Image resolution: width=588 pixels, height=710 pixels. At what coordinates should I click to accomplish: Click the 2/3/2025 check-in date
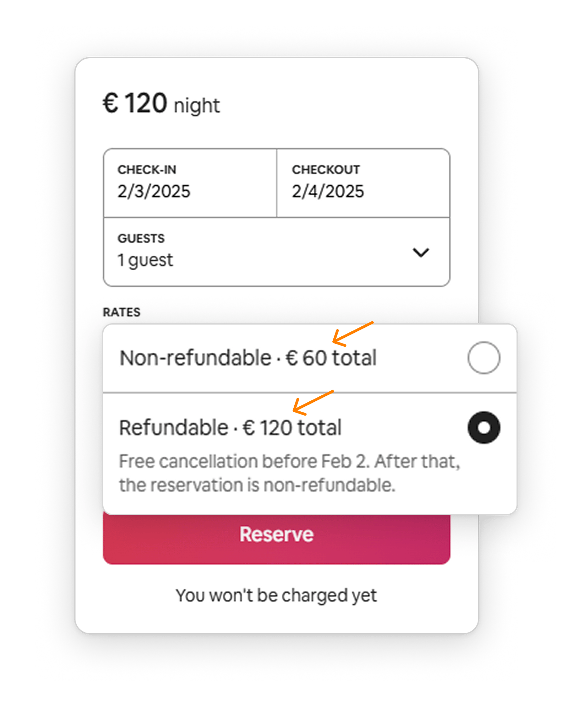point(154,191)
